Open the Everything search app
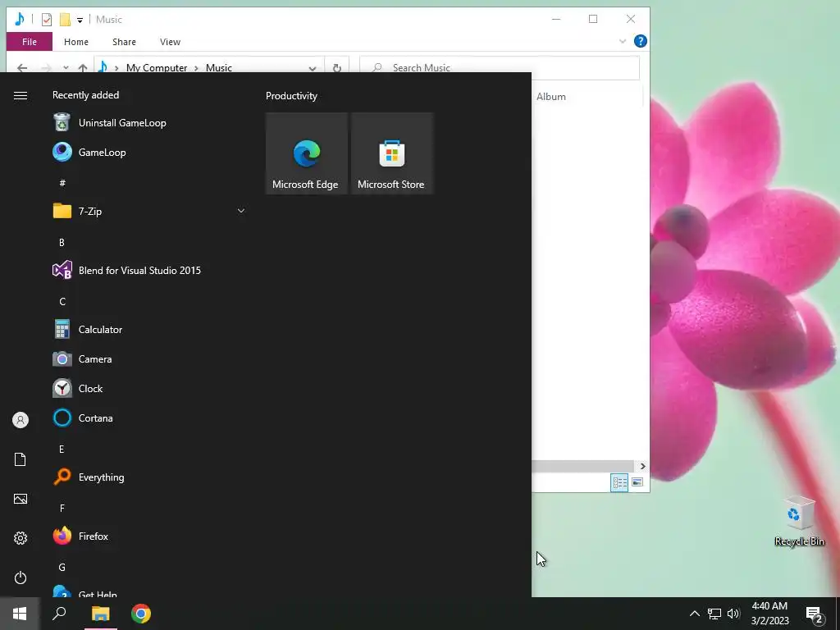Screen dimensions: 840x630 [x=150, y=477]
